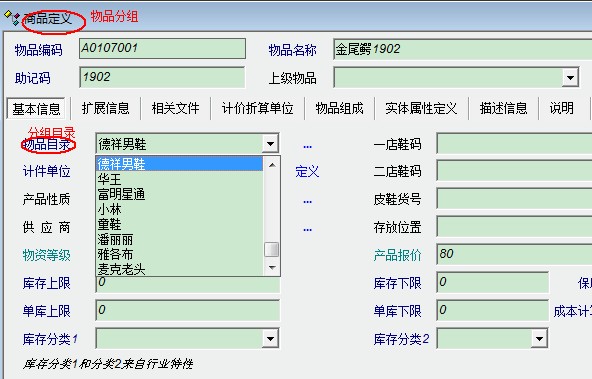This screenshot has width=592, height=379.
Task: Click the 产品报价 field showing 80
Action: 514,254
